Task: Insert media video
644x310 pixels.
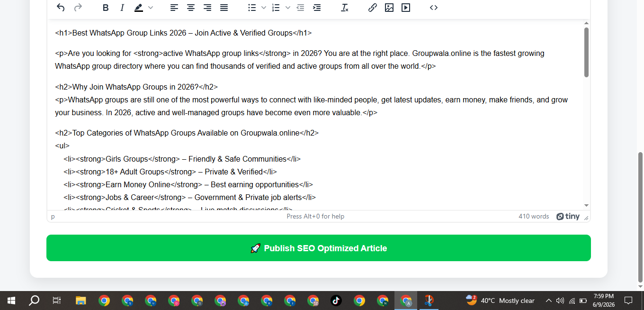Action: click(x=406, y=8)
